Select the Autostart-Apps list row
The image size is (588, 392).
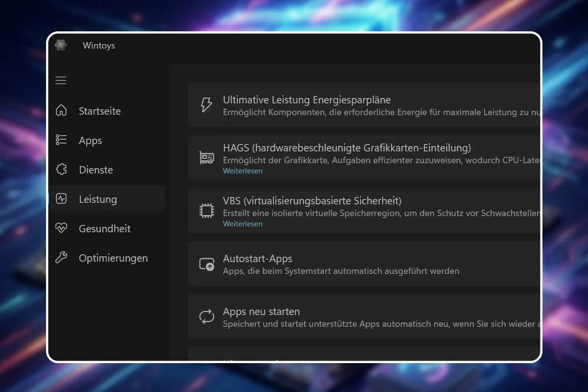coord(343,264)
